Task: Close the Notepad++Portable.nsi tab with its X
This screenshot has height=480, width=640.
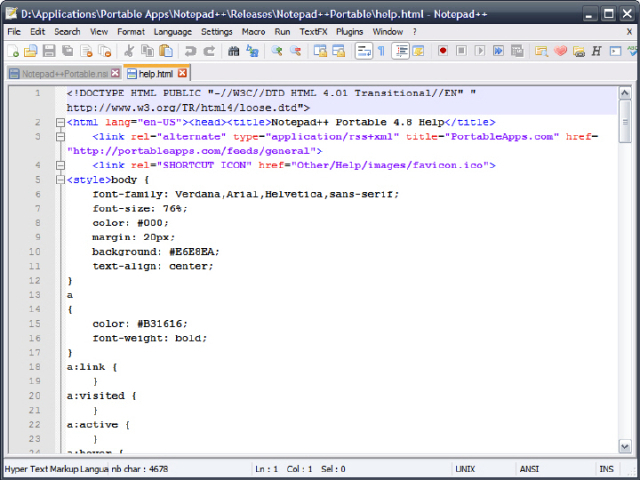Action: pyautogui.click(x=116, y=73)
